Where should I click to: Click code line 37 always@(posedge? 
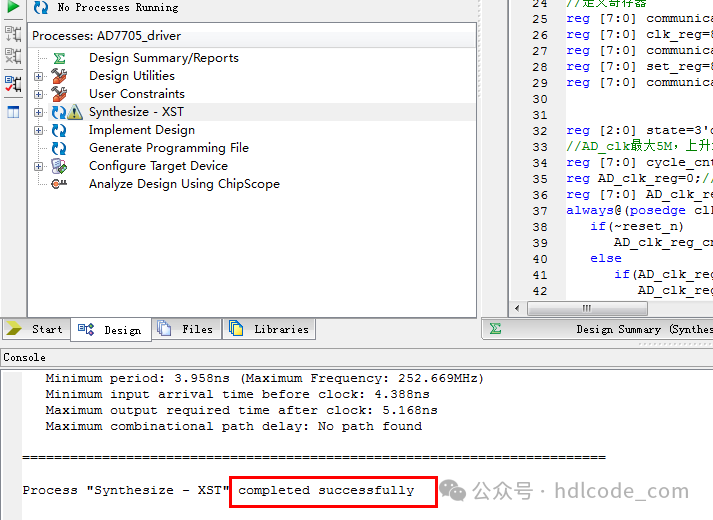[x=639, y=211]
